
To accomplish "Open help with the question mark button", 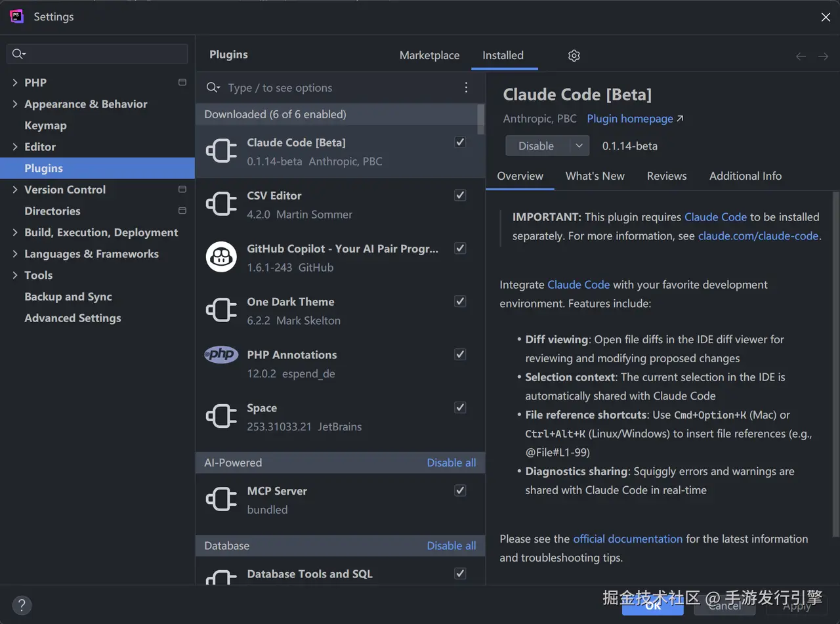I will [x=22, y=605].
